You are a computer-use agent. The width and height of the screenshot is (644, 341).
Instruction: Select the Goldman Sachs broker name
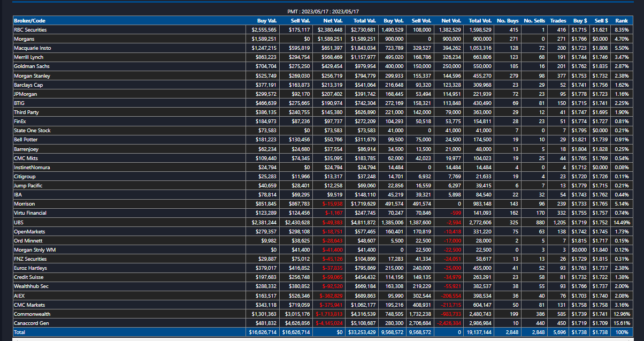tap(31, 66)
